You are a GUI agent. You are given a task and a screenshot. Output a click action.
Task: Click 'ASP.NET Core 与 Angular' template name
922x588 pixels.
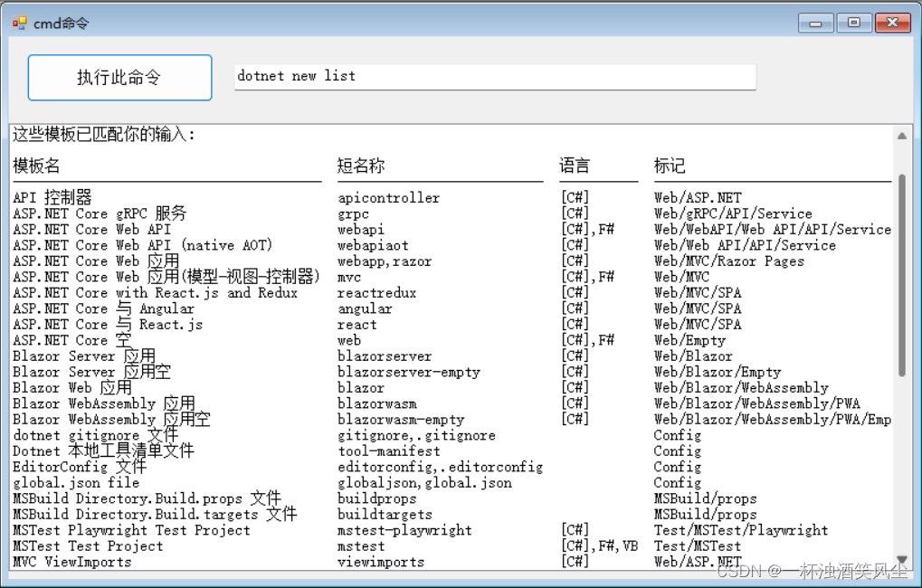pos(103,308)
